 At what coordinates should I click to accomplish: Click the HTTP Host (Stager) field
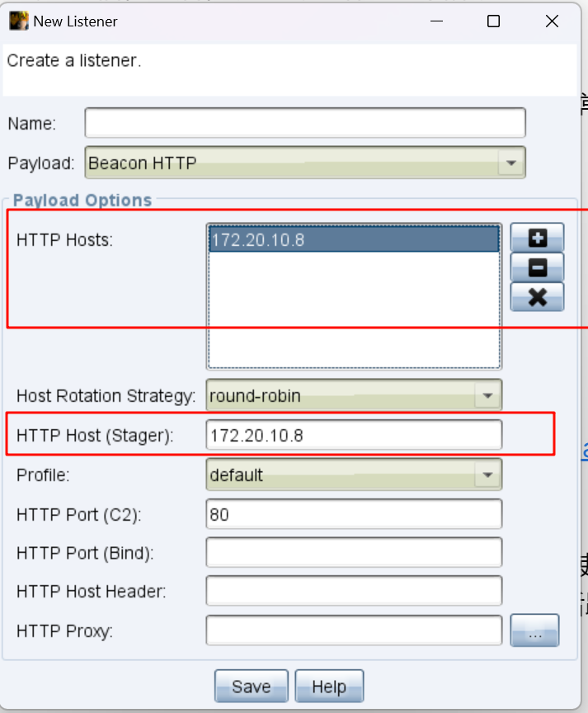tap(354, 436)
